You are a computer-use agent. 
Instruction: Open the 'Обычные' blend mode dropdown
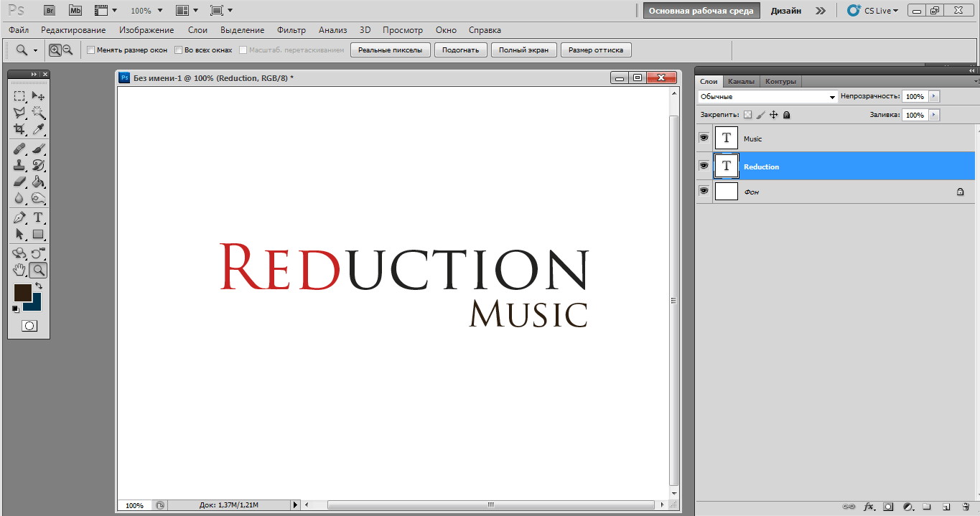pyautogui.click(x=767, y=96)
